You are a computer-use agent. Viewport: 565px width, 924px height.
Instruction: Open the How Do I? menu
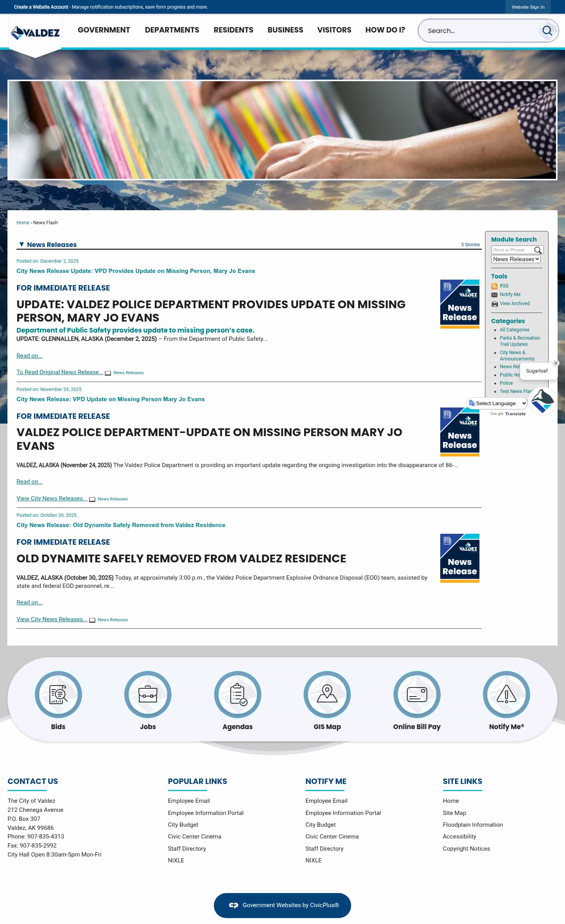(x=385, y=30)
